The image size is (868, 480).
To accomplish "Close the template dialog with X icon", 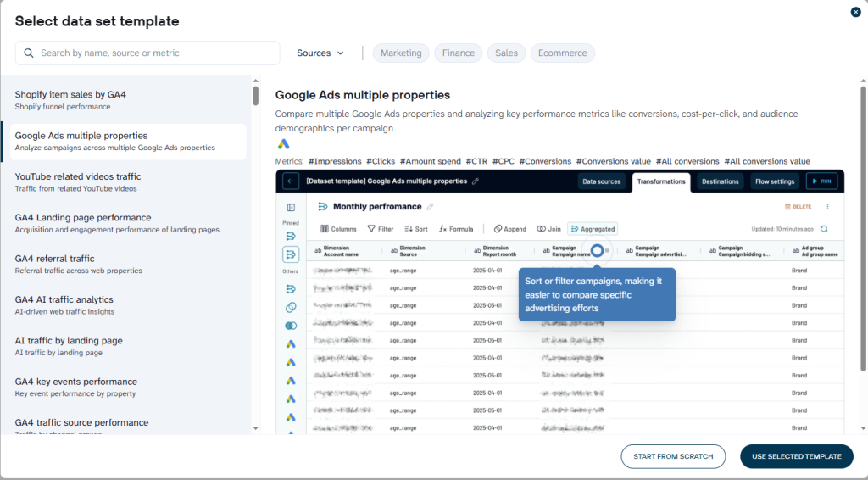I will point(855,12).
